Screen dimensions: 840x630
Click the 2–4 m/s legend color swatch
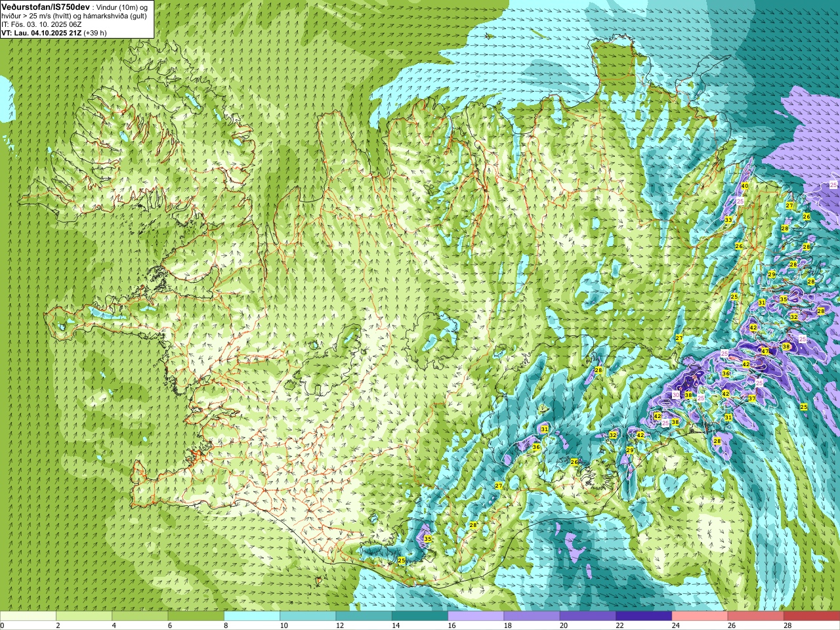click(x=84, y=616)
